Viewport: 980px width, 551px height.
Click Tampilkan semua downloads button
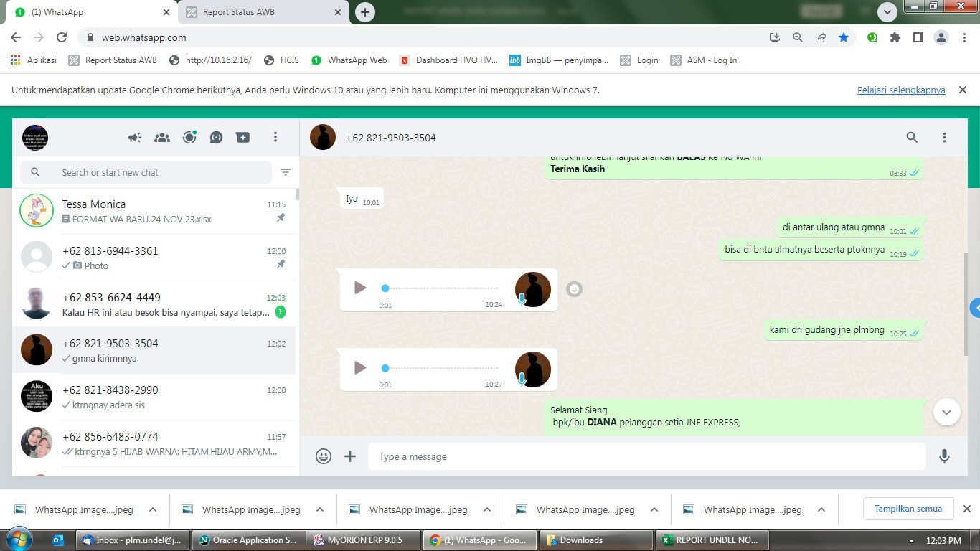(908, 509)
